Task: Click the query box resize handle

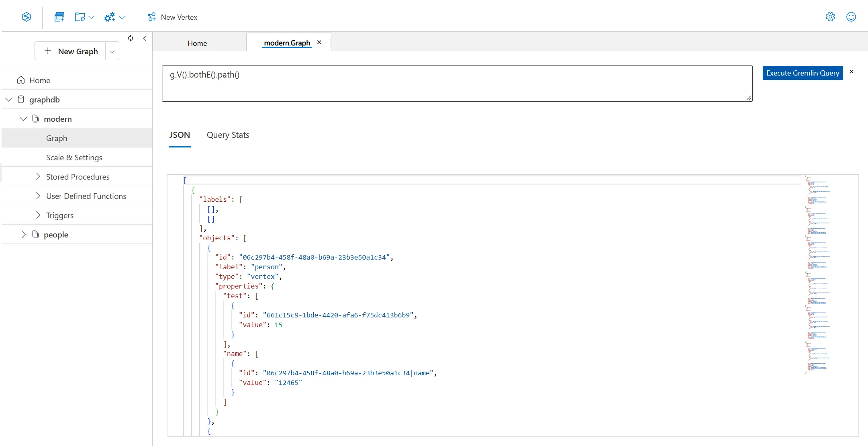Action: click(749, 98)
